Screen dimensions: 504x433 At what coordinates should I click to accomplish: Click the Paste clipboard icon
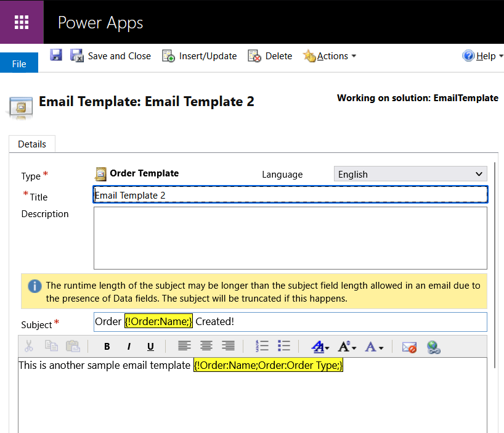[73, 346]
